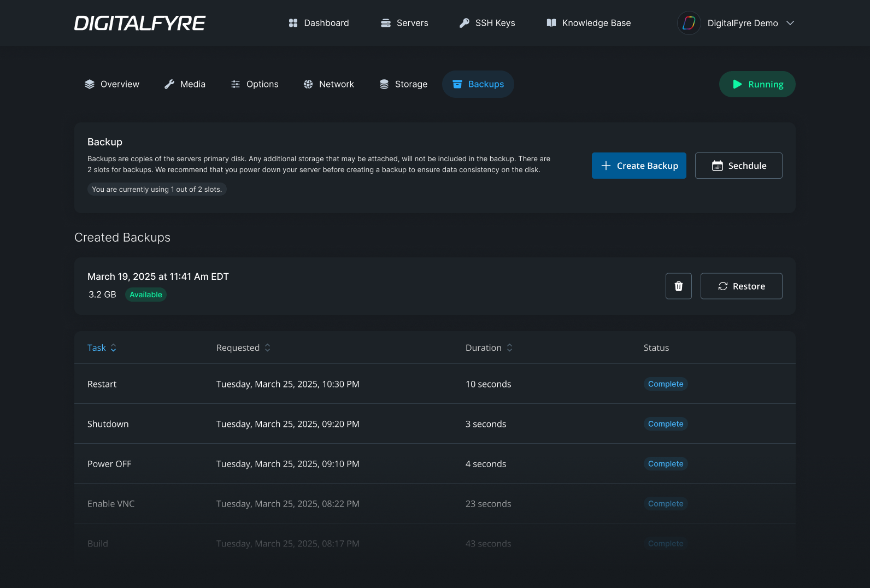Image resolution: width=870 pixels, height=588 pixels.
Task: Click the backup date March 19, 2025 title
Action: coord(158,277)
